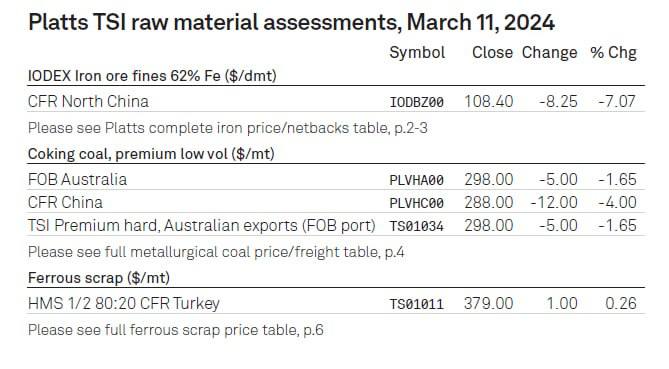Select the IODEX Iron ore fines section heading
Viewport: 669px width, 369px height.
[152, 76]
